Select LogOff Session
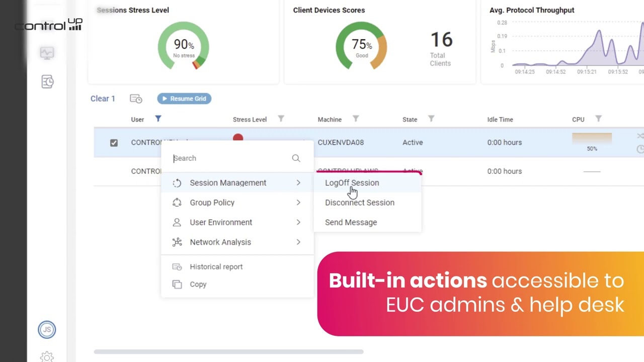Screen dimensions: 644x362 coord(352,183)
